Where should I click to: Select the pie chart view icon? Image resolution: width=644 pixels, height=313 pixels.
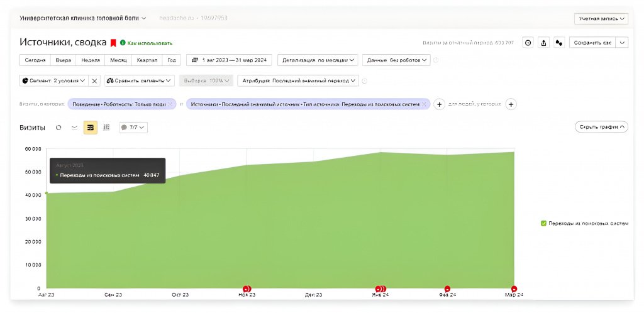tap(58, 128)
